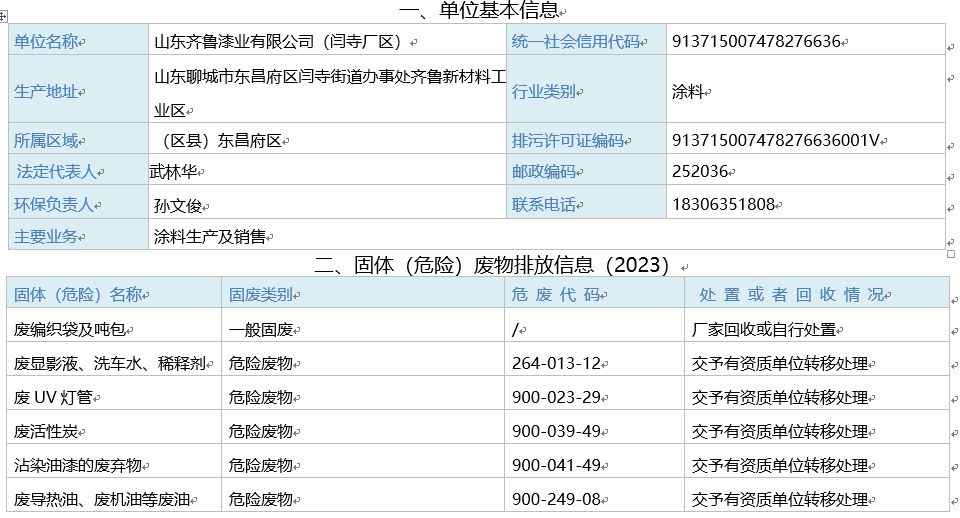
Task: Select the name 孙文俊
Action: pos(178,206)
